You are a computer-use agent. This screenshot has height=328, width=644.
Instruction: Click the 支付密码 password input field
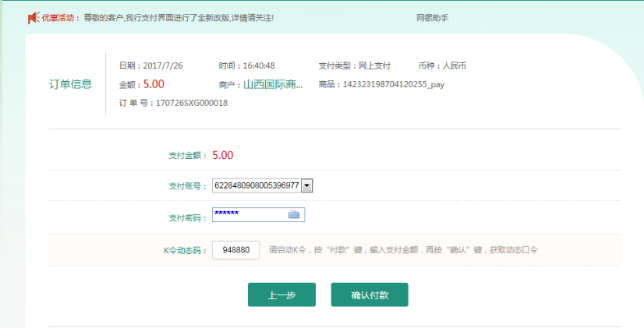(249, 214)
